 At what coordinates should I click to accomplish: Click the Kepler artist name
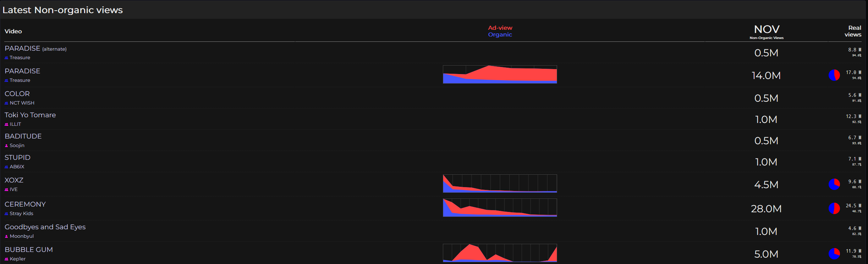[18, 259]
